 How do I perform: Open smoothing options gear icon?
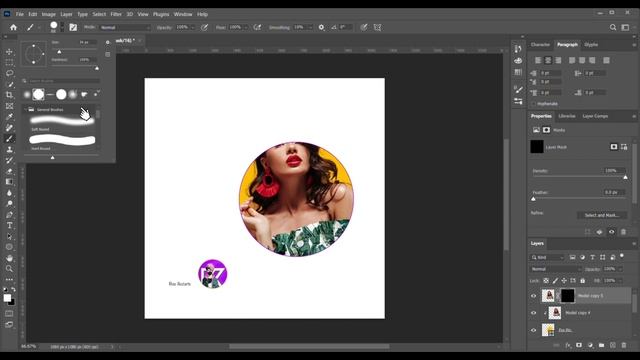(x=321, y=27)
